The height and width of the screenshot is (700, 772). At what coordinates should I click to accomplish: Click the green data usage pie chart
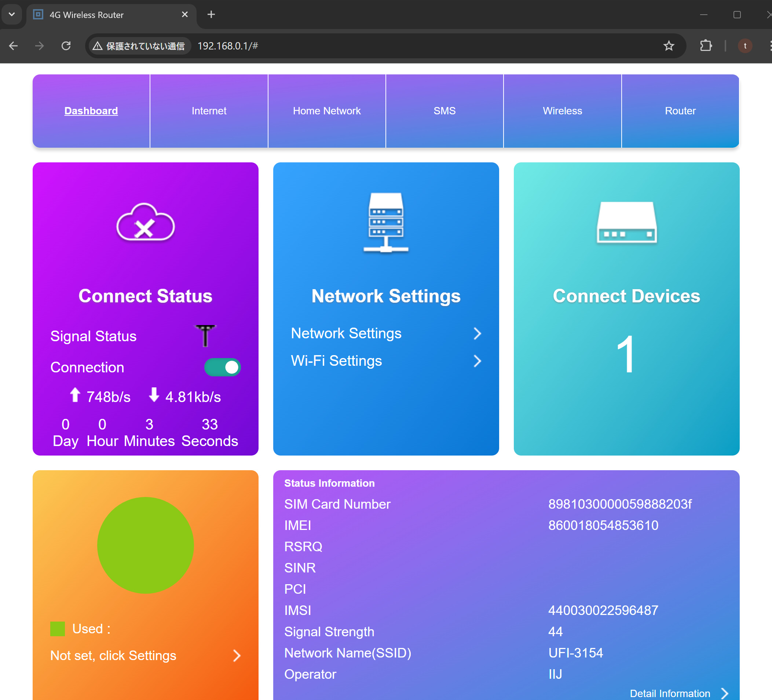point(146,545)
